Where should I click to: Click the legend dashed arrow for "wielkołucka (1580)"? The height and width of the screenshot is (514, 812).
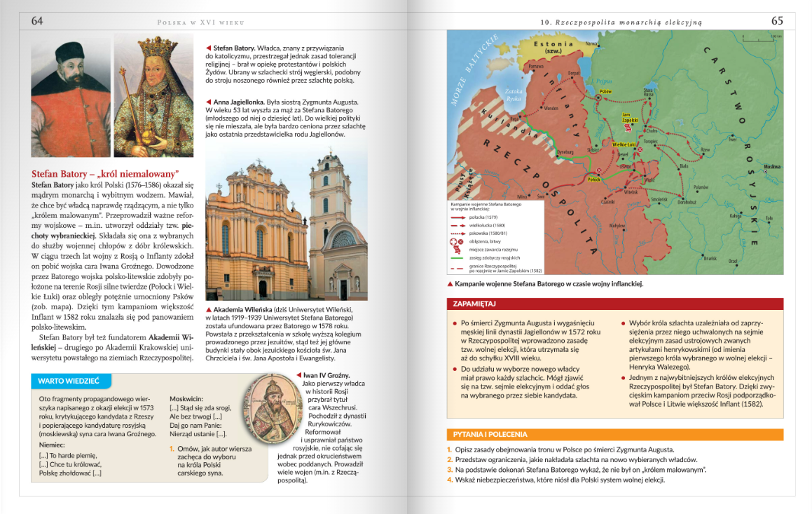pos(457,225)
